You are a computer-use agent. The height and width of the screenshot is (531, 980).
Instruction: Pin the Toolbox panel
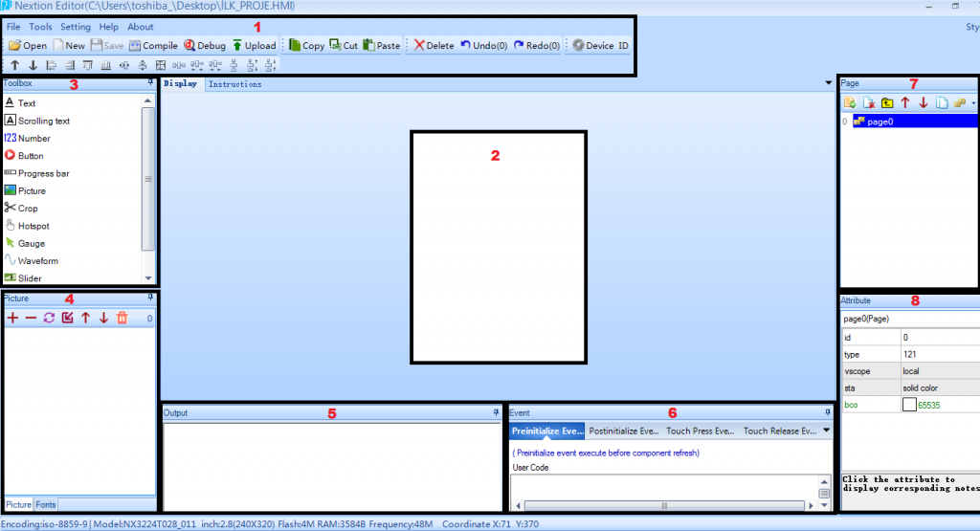coord(150,83)
